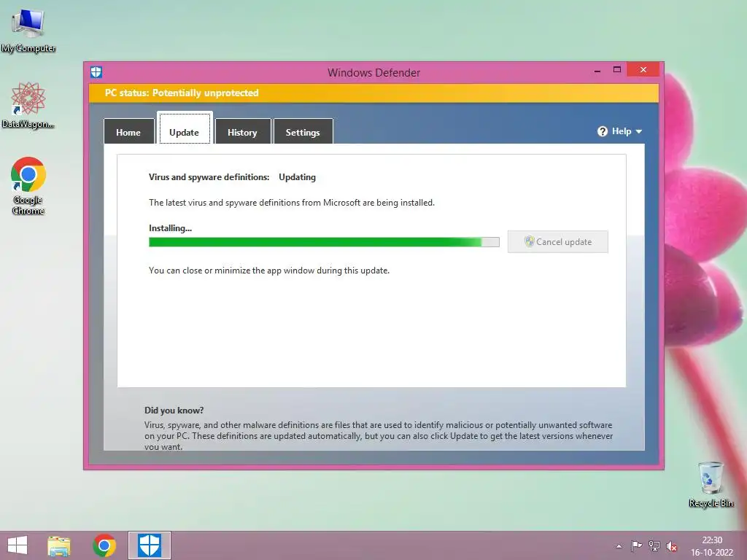Click the 'Virus and spyware definitions:' label
Image resolution: width=747 pixels, height=560 pixels.
209,177
